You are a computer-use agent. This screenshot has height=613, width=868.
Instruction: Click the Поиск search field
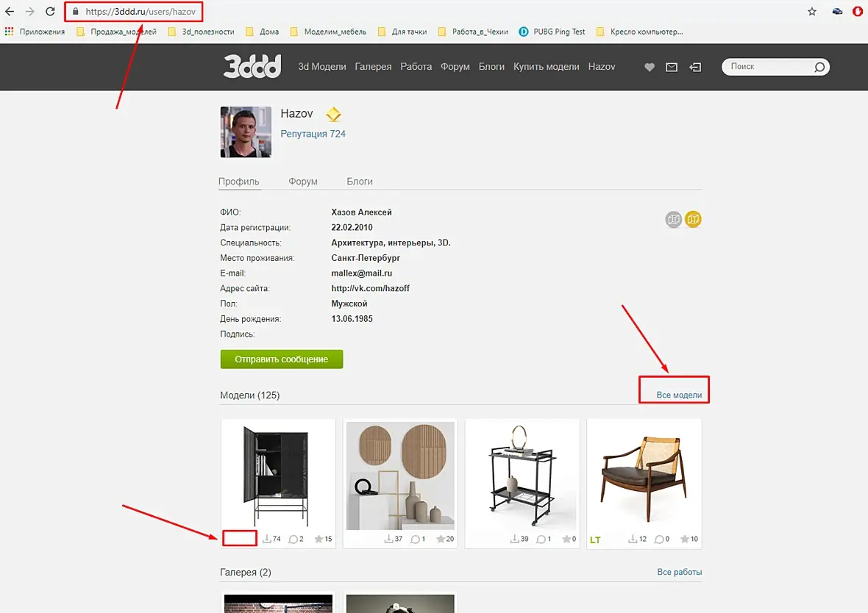click(769, 67)
